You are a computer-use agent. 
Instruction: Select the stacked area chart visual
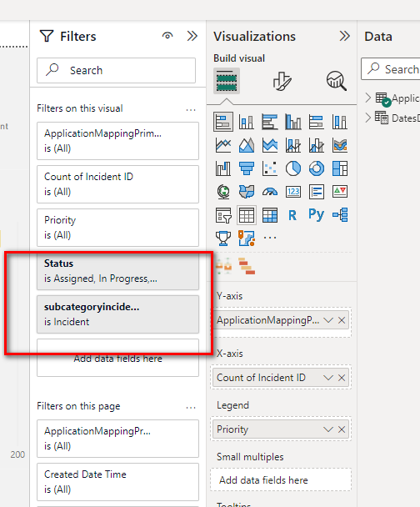click(270, 145)
